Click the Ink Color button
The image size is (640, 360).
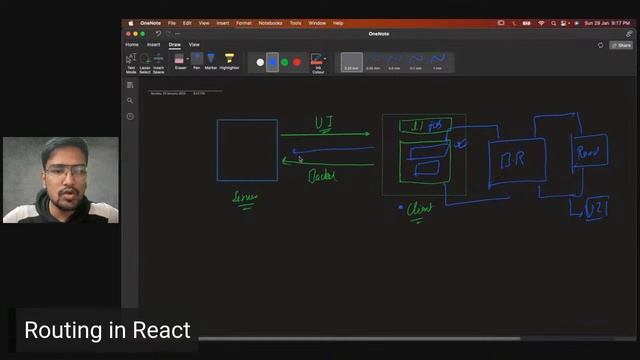click(x=317, y=63)
